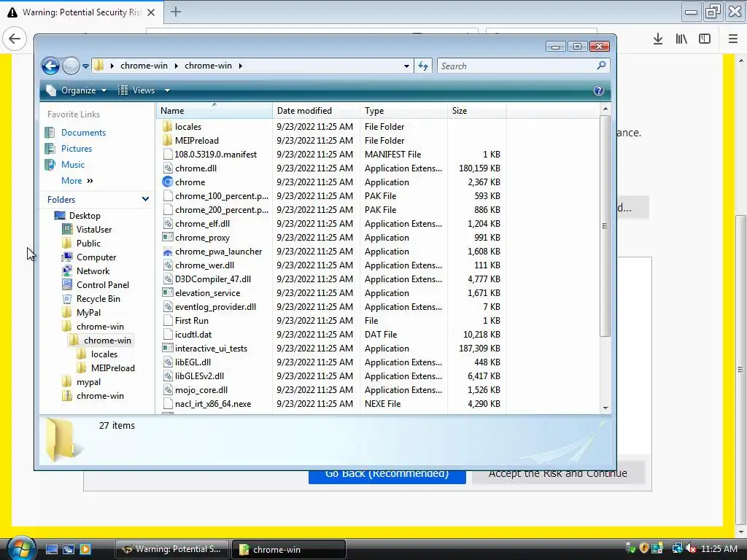The height and width of the screenshot is (560, 747).
Task: Select eventlog_provider.dll file icon
Action: (167, 307)
